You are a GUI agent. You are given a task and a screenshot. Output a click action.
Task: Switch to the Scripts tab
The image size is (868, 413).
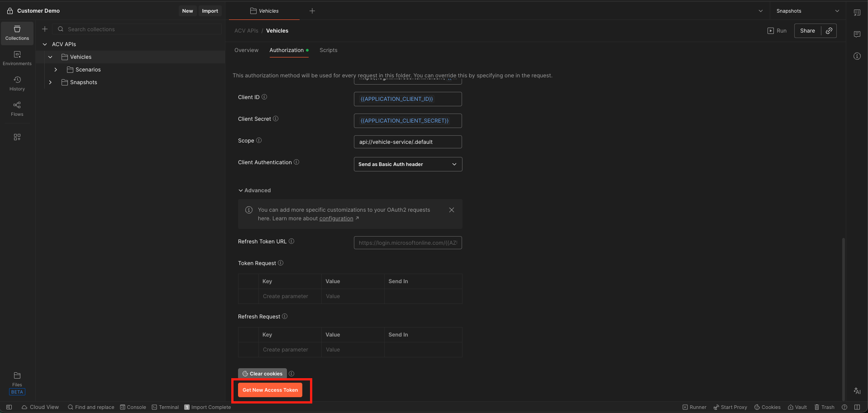pyautogui.click(x=328, y=50)
